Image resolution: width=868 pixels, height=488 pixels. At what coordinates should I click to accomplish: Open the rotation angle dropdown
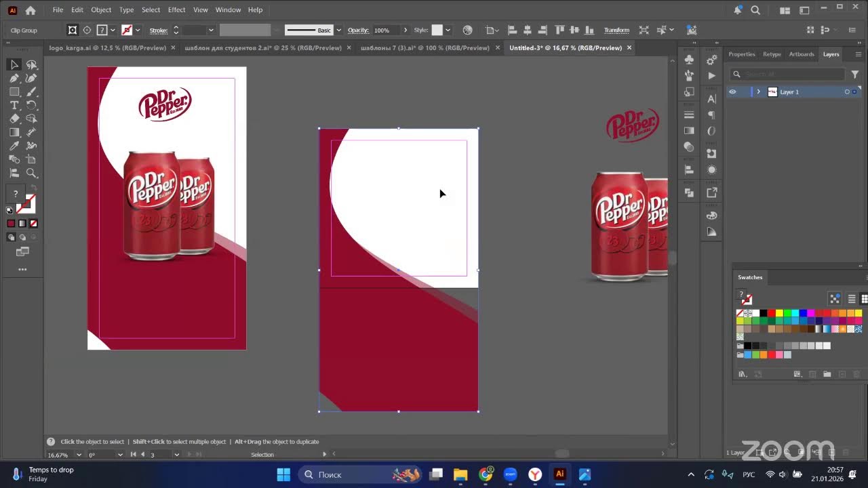coord(120,455)
